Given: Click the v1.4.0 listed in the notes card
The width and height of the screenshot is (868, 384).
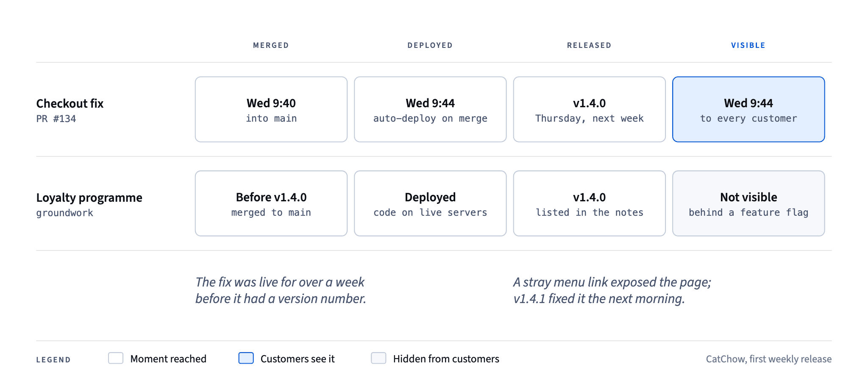Looking at the screenshot, I should 590,203.
